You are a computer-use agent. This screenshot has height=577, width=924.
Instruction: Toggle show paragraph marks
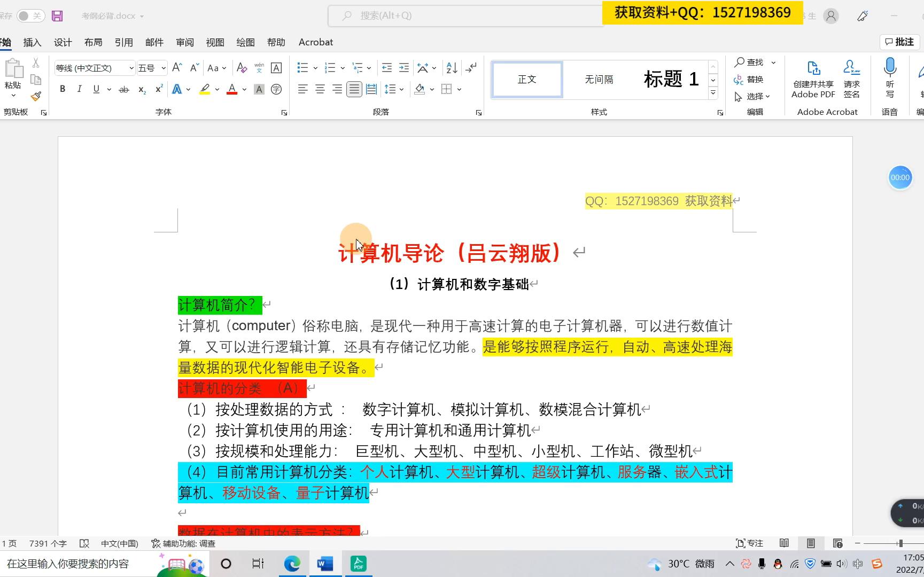471,68
